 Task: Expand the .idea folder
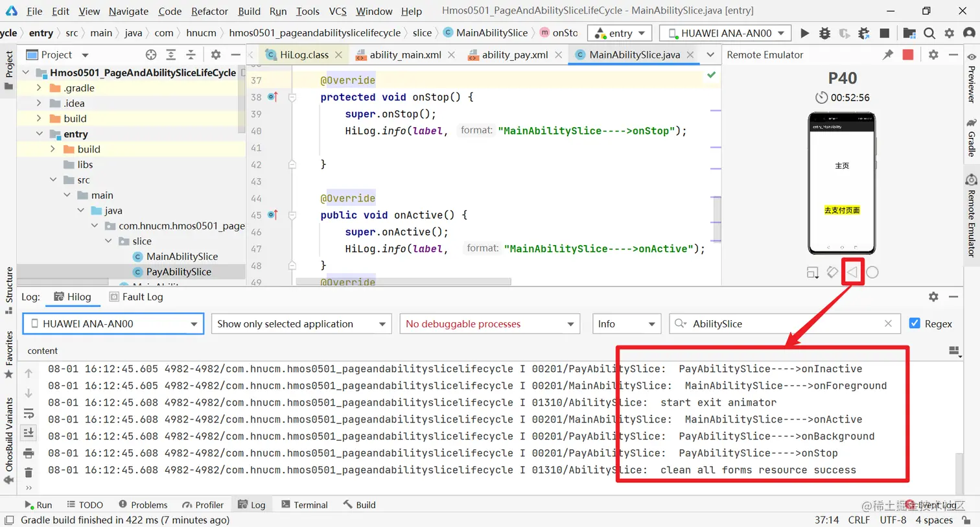tap(39, 103)
